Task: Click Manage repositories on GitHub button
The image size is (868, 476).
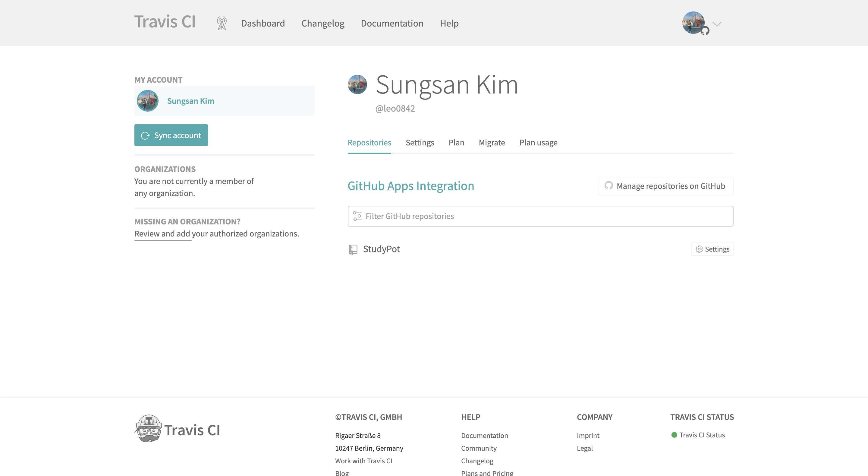Action: [x=666, y=186]
